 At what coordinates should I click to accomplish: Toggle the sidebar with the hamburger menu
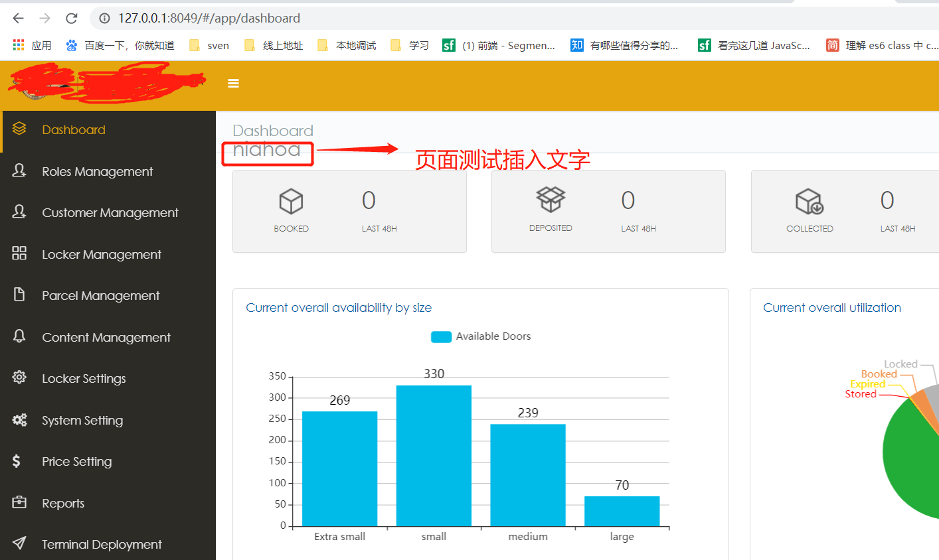(233, 83)
